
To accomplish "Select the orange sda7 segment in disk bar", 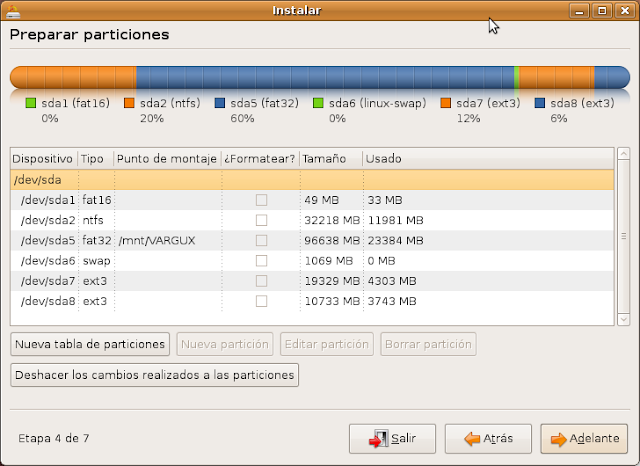I will coord(557,78).
